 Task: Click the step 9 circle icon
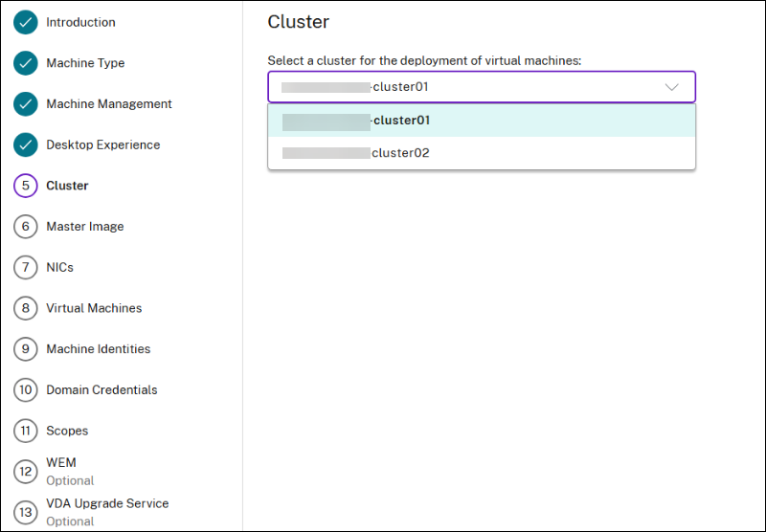26,349
